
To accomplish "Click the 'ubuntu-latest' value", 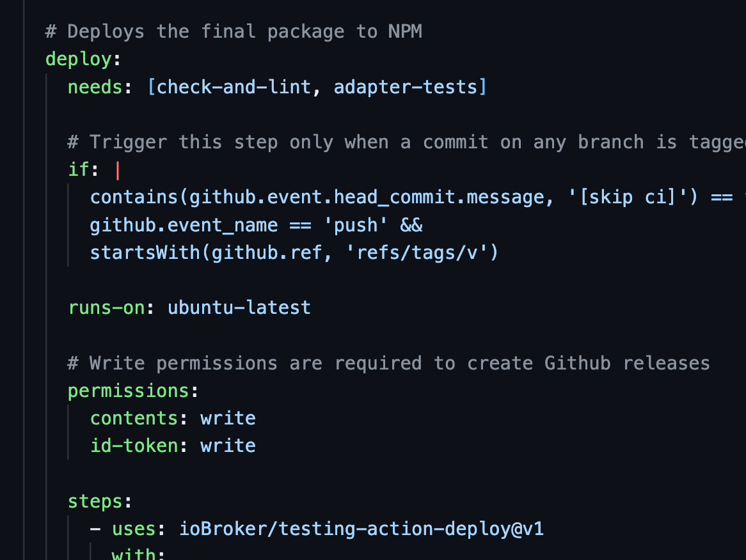I will 239,307.
